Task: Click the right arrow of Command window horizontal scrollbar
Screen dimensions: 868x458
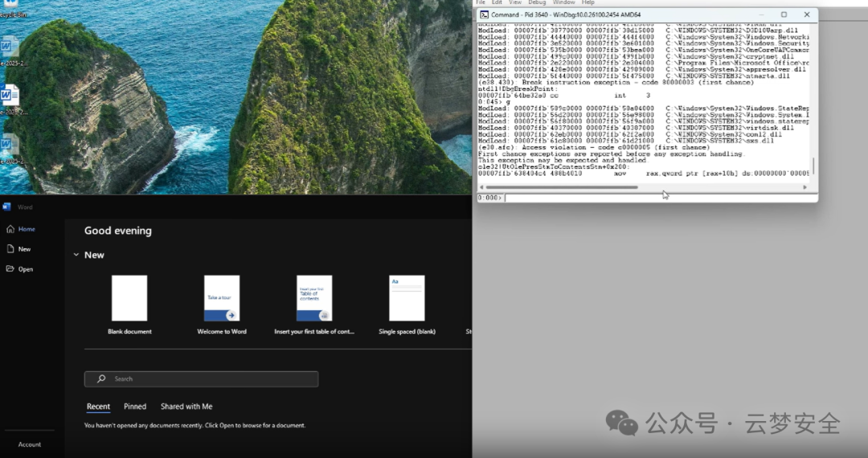Action: point(805,187)
